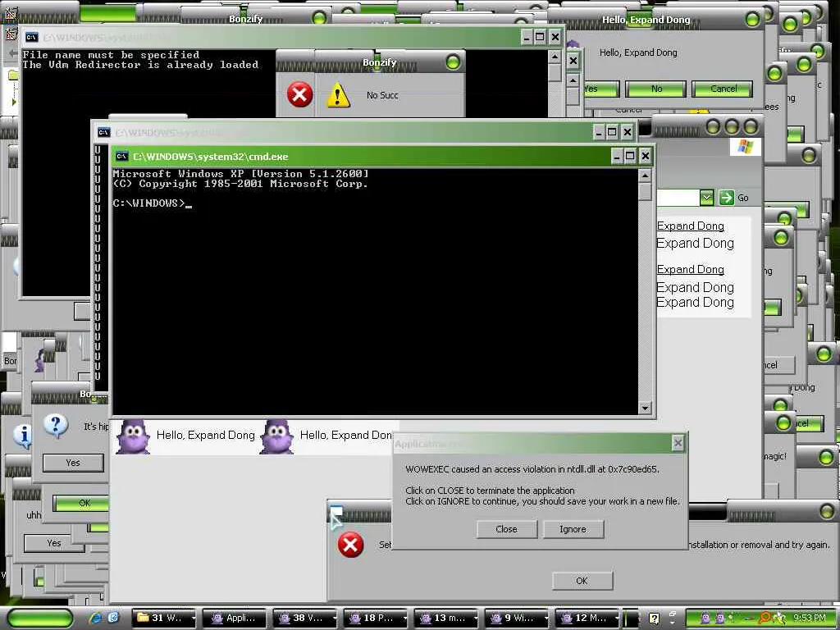Click the yellow warning icon beside No Succ
The height and width of the screenshot is (630, 840).
(338, 95)
